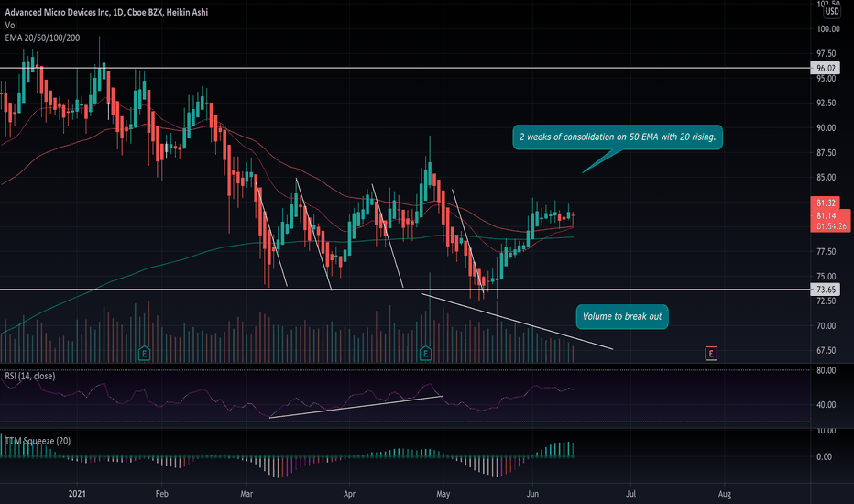Click the 100.00 price axis label
The height and width of the screenshot is (504, 854).
coord(827,29)
